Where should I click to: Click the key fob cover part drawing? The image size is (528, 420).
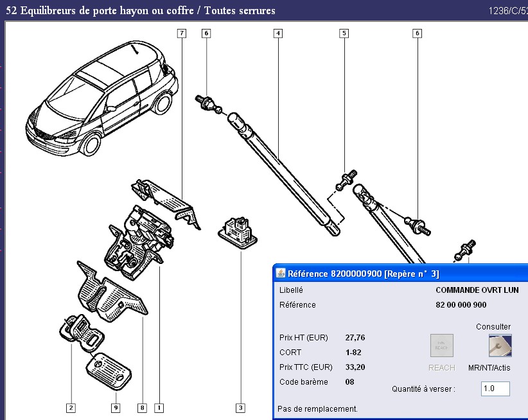[x=107, y=371]
